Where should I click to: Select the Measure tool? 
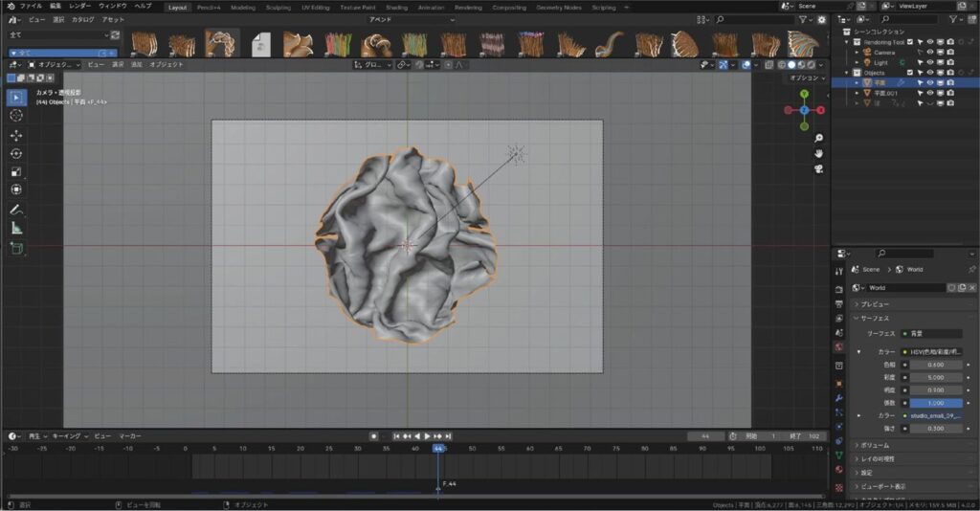[16, 229]
